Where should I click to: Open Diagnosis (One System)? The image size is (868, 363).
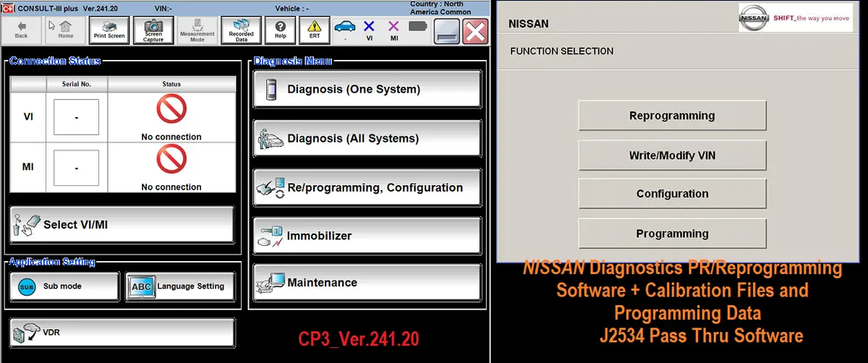click(367, 90)
